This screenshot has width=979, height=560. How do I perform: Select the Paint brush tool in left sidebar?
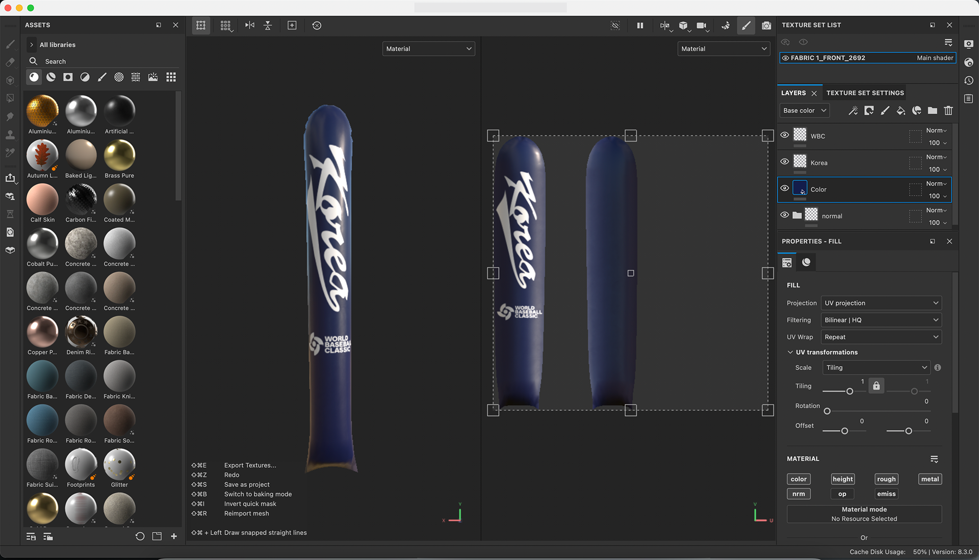(x=10, y=44)
